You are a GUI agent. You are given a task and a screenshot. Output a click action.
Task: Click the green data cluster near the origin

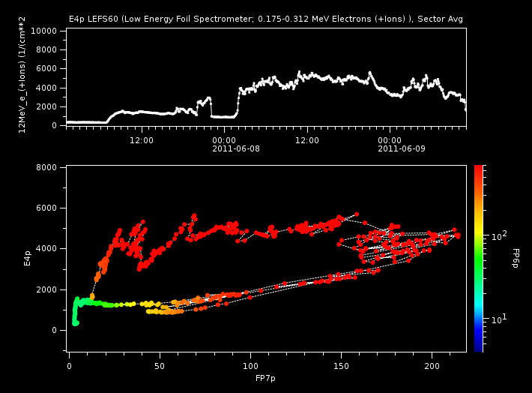[x=76, y=309]
